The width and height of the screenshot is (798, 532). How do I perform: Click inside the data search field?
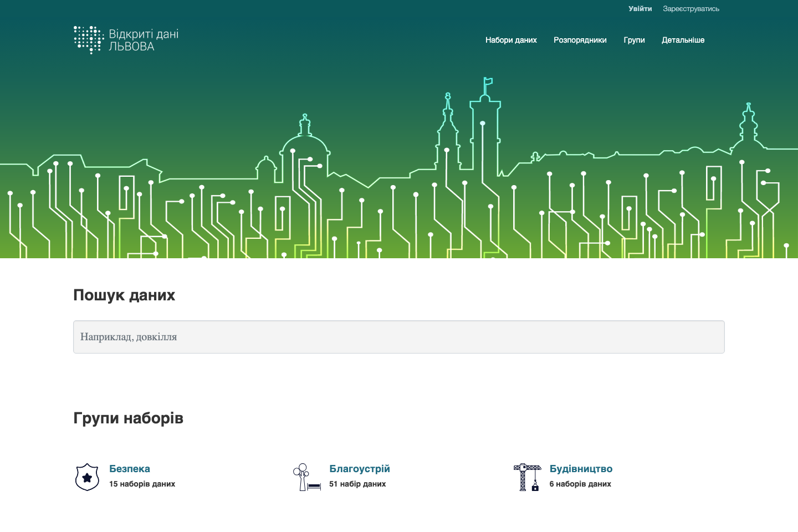[398, 337]
